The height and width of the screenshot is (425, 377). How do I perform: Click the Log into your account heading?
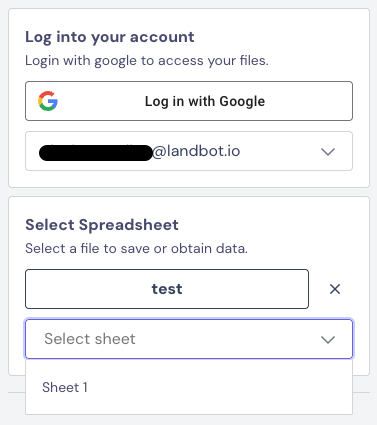coord(110,37)
